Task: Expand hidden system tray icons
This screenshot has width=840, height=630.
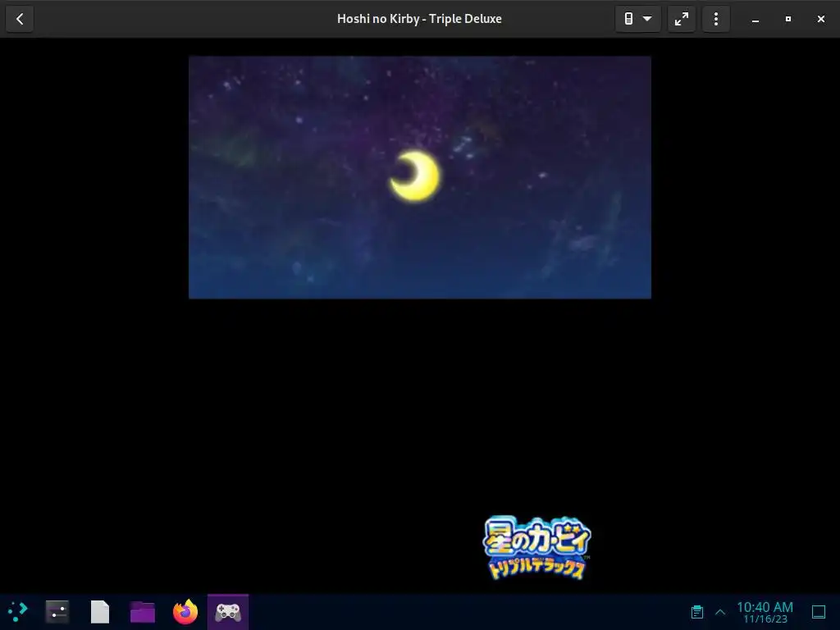Action: [720, 612]
